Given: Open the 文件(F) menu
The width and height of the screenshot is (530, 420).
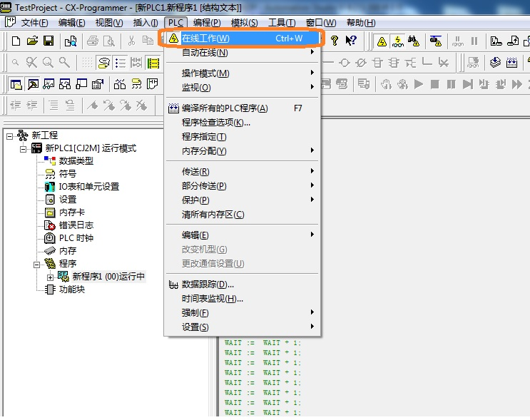Looking at the screenshot, I should click(34, 23).
